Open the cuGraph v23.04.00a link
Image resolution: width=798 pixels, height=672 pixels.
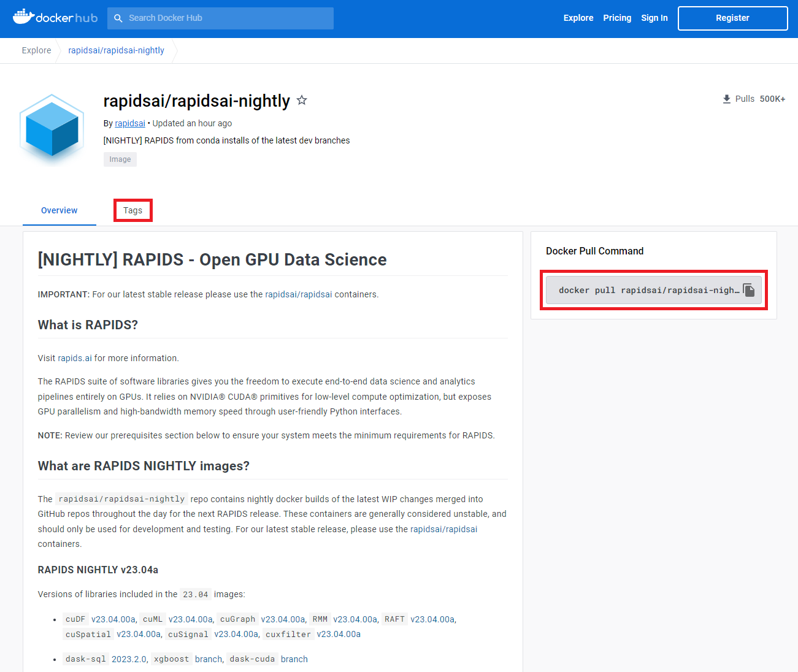(283, 619)
